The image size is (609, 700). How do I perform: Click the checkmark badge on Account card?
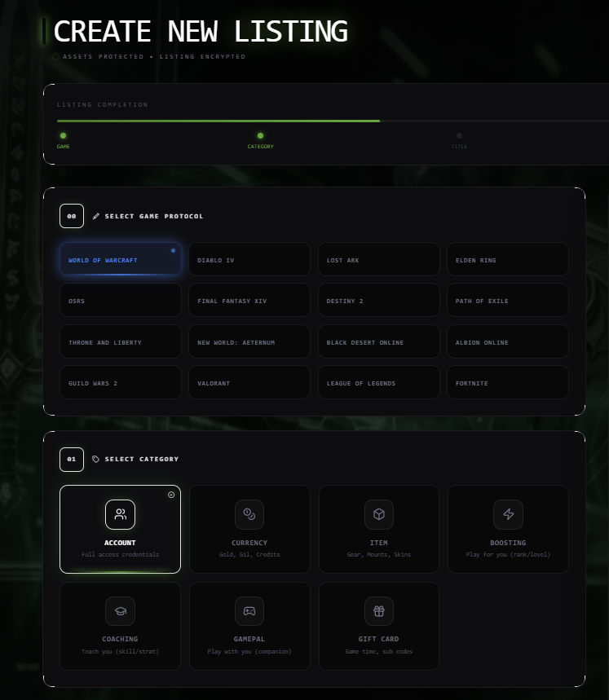pos(171,495)
